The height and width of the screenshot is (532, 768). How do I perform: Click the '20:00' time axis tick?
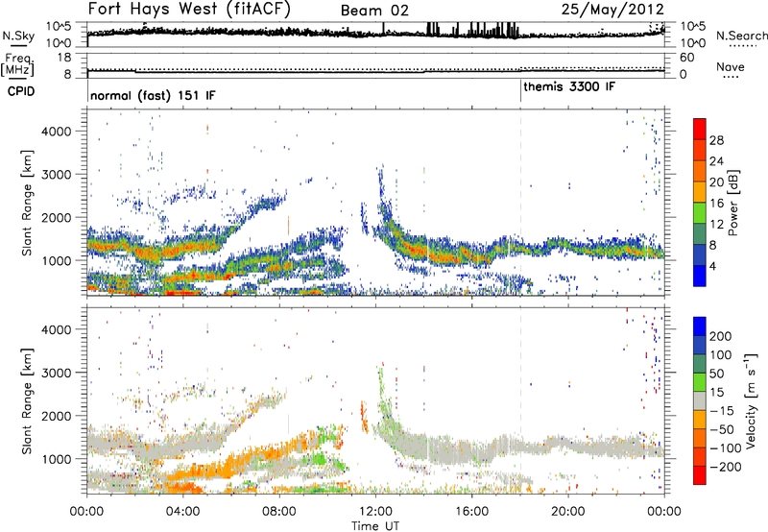coord(568,512)
